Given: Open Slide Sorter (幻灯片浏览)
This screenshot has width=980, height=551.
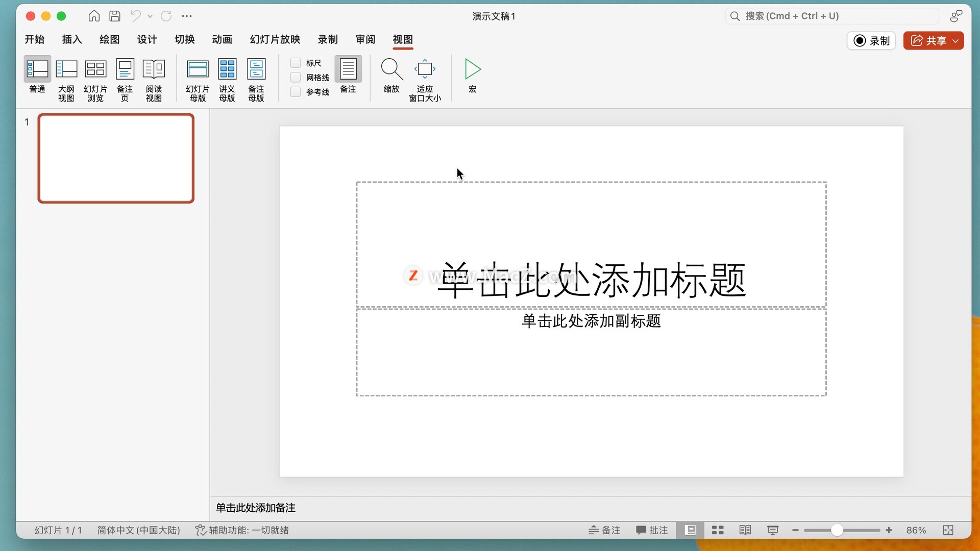Looking at the screenshot, I should (95, 80).
